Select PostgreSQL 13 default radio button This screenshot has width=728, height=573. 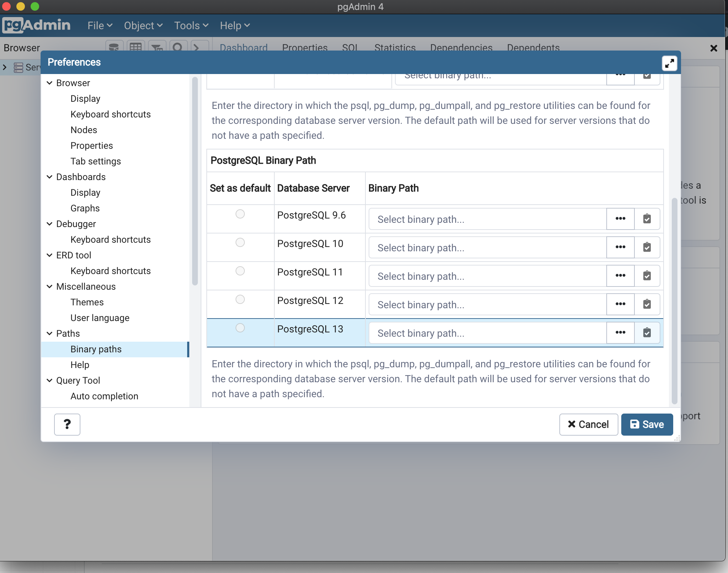tap(240, 328)
